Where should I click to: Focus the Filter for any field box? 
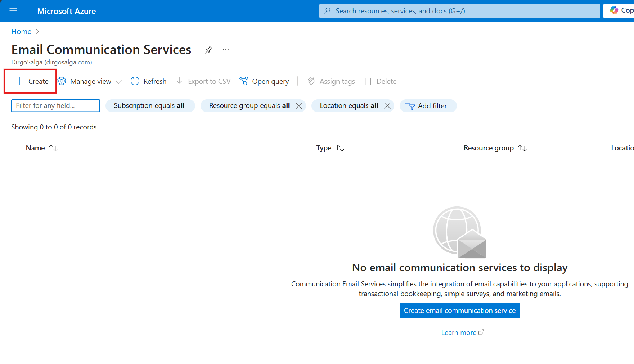[55, 106]
